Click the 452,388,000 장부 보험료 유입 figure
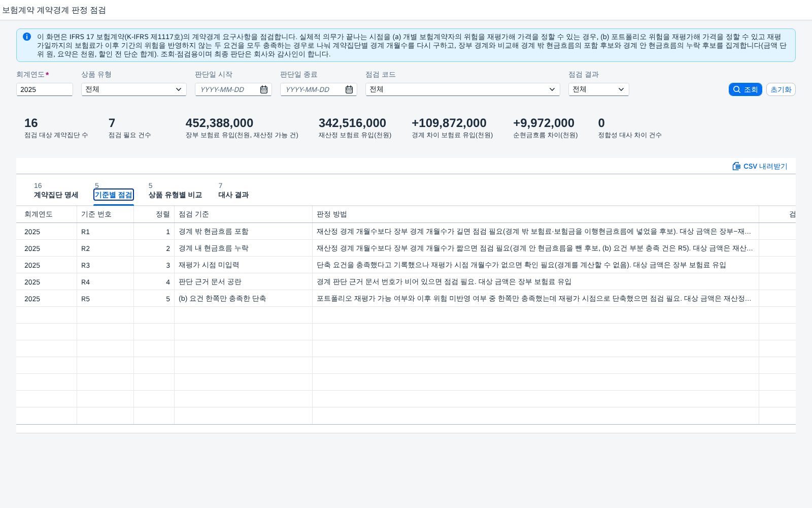 pyautogui.click(x=219, y=123)
